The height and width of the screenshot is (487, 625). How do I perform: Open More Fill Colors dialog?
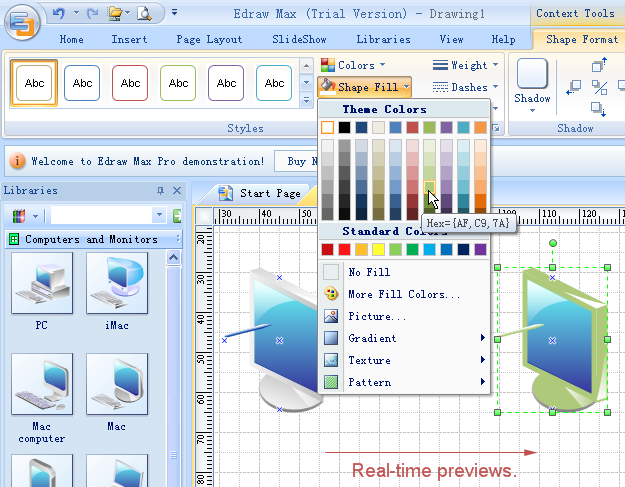(x=405, y=294)
